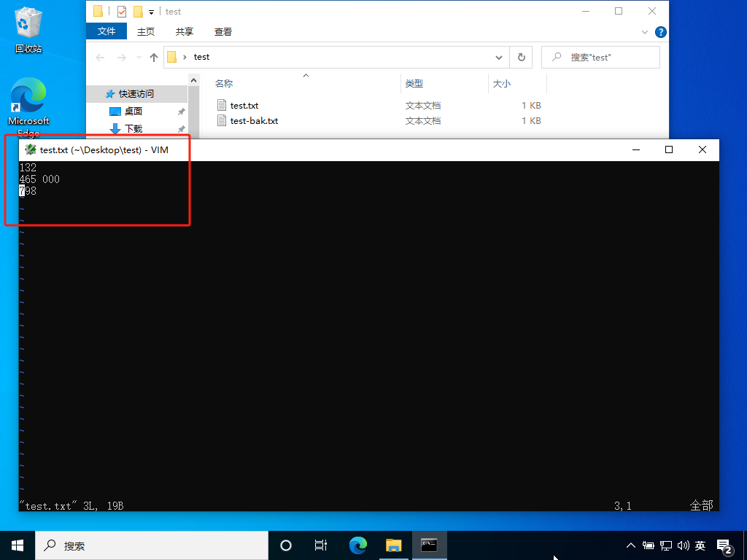The image size is (747, 560).
Task: Click the Windows Start button
Action: click(x=18, y=545)
